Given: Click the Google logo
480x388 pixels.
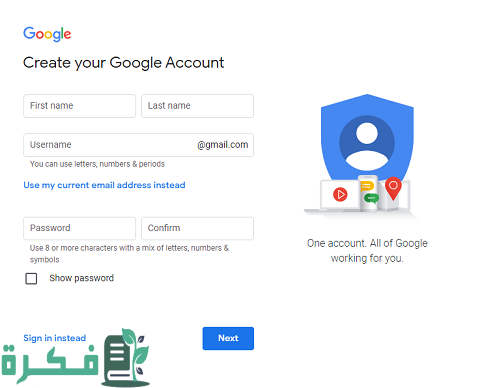Looking at the screenshot, I should click(x=47, y=34).
